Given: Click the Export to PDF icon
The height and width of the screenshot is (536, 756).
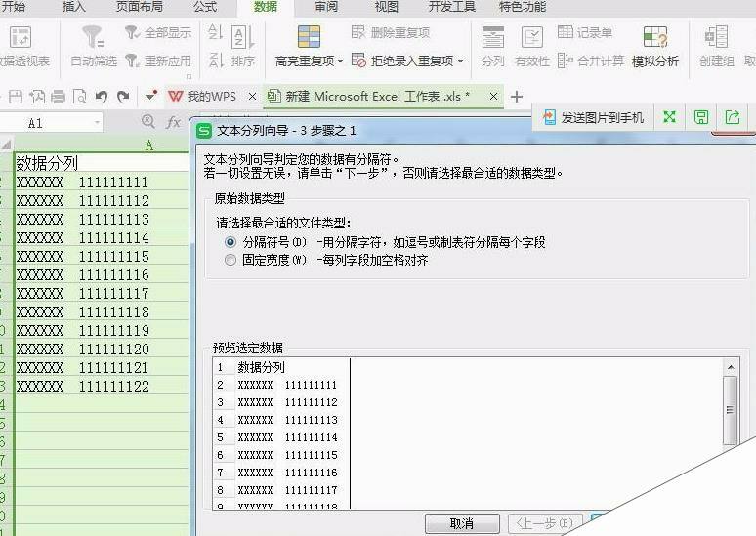Looking at the screenshot, I should pos(37,97).
